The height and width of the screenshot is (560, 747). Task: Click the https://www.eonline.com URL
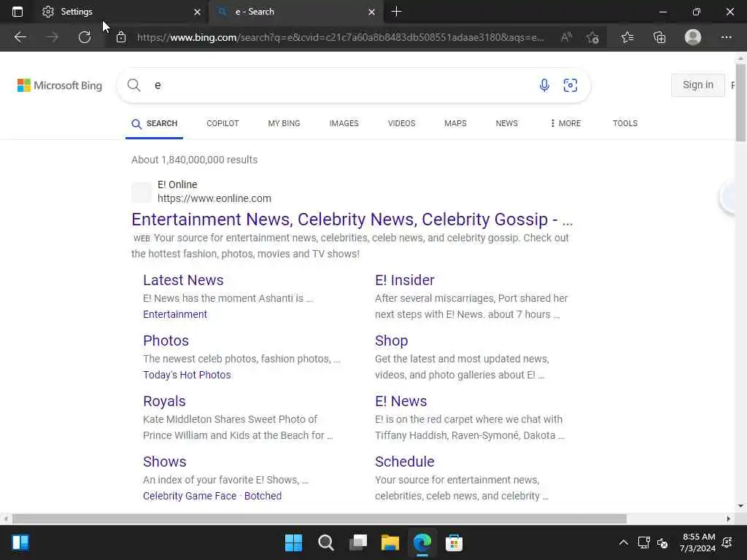point(214,198)
